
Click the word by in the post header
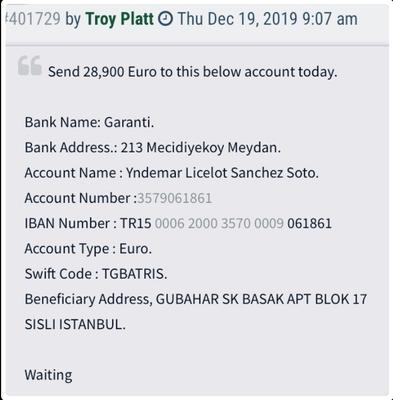click(73, 19)
